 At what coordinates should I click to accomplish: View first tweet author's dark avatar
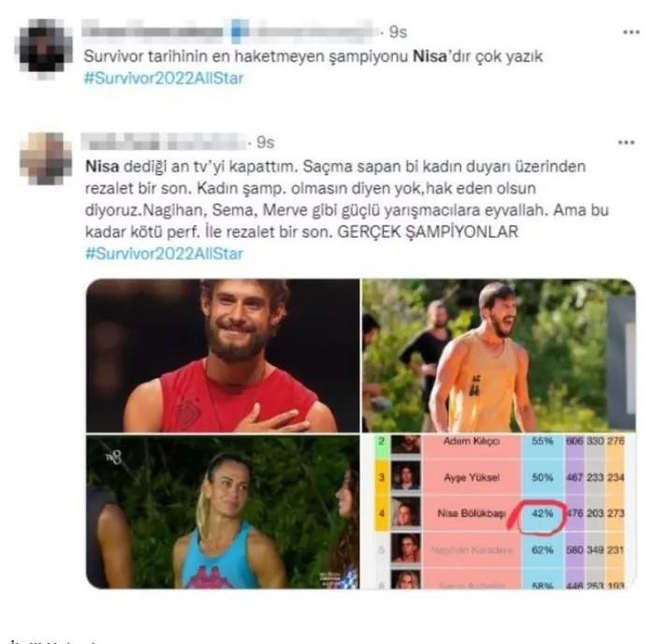coord(44,47)
